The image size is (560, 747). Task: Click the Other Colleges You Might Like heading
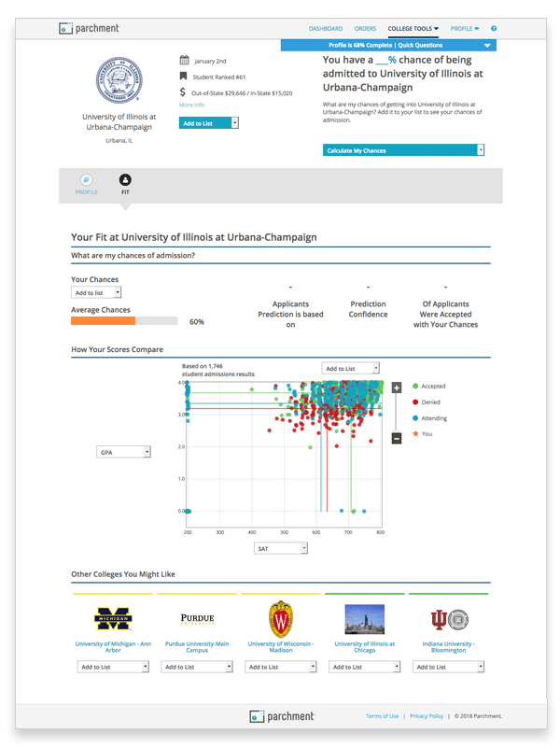(x=123, y=574)
